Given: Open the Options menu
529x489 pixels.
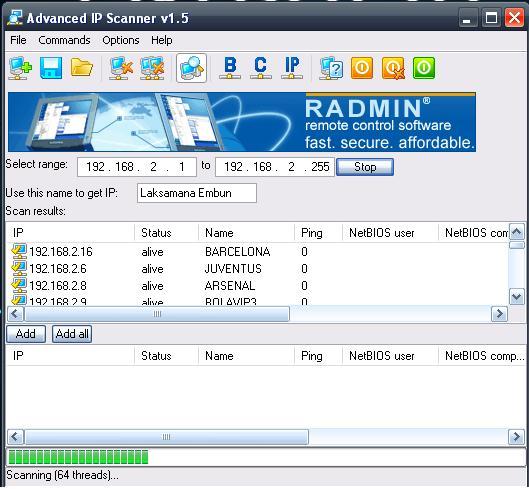Looking at the screenshot, I should click(121, 40).
